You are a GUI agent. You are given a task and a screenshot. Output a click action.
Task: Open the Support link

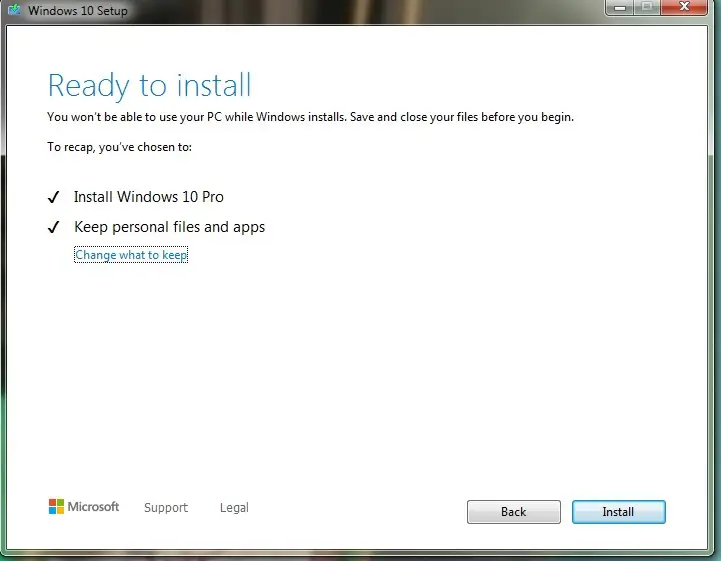[x=166, y=508]
